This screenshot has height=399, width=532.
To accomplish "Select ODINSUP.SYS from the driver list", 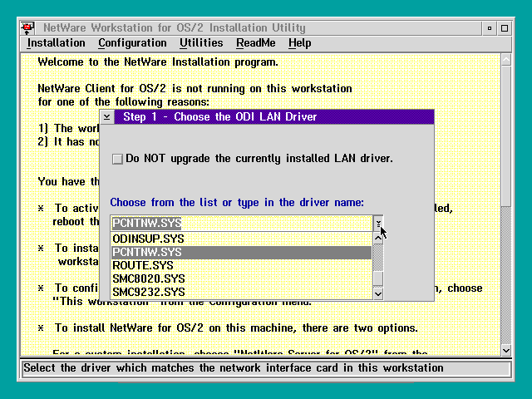I will coord(147,239).
